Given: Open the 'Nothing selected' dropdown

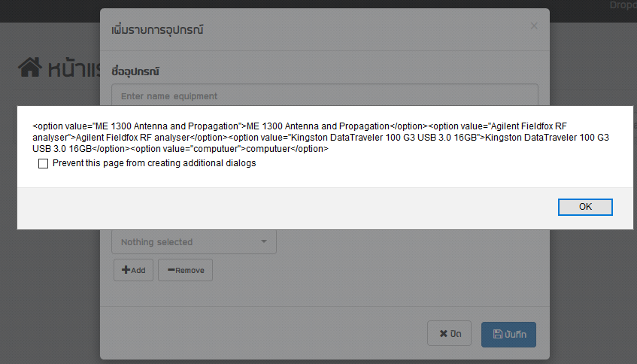Looking at the screenshot, I should pos(194,242).
